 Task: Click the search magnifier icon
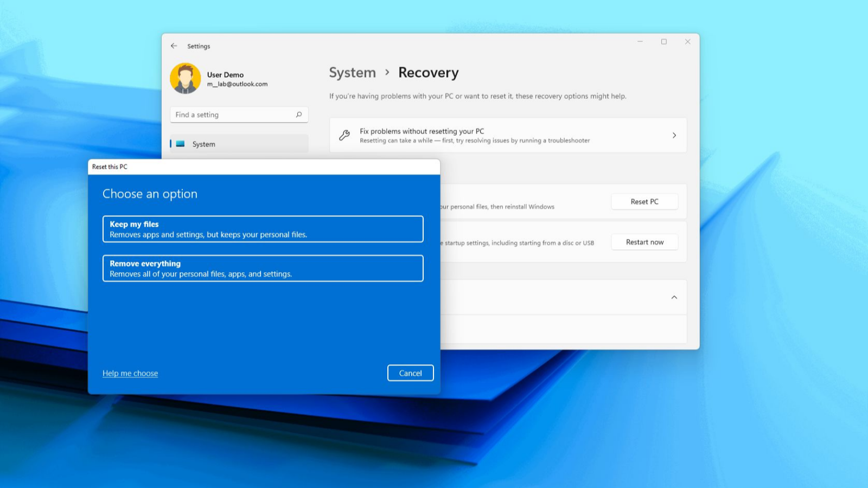coord(299,114)
